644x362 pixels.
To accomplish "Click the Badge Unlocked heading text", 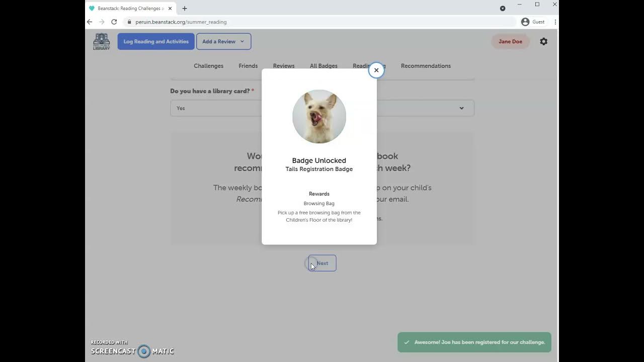I will (319, 161).
